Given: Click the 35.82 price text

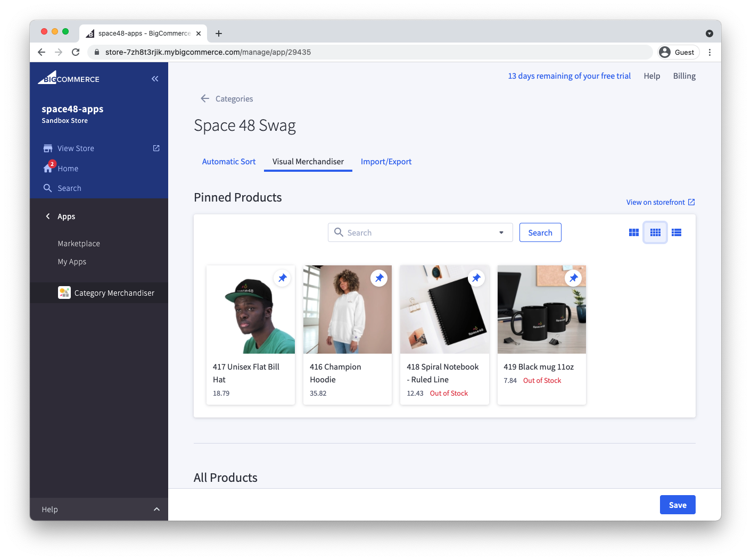Looking at the screenshot, I should tap(318, 394).
